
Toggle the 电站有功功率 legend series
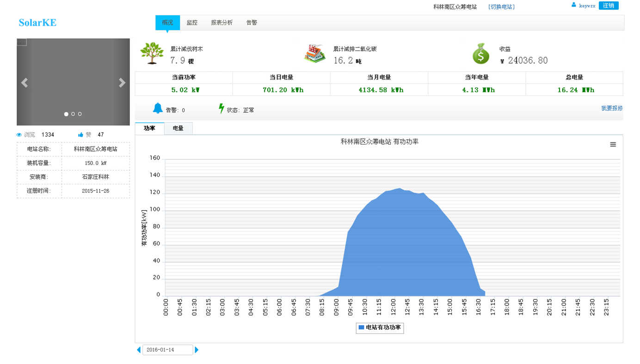coord(380,328)
